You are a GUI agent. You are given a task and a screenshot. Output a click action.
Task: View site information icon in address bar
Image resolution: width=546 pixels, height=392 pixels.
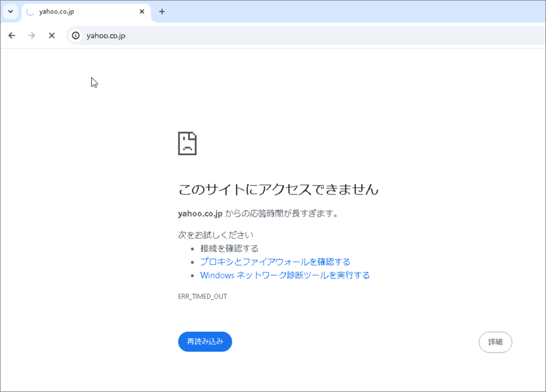(76, 36)
